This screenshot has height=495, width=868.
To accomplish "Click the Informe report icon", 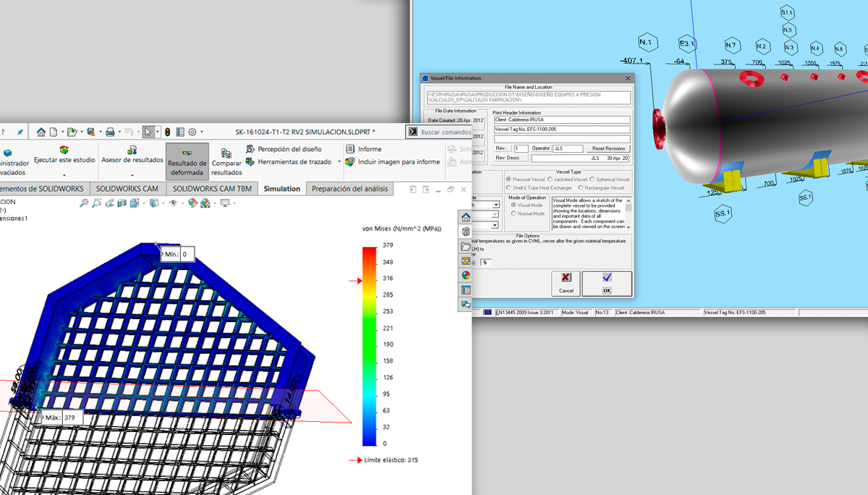I will 350,149.
